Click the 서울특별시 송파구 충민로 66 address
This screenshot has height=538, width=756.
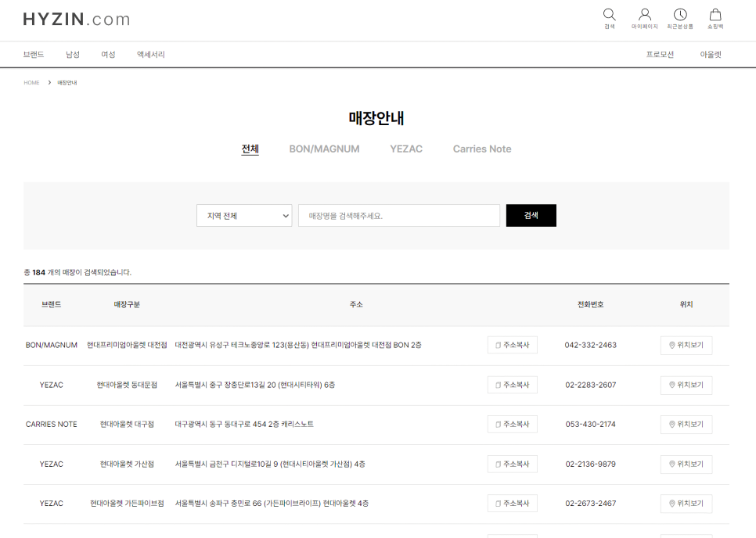272,504
